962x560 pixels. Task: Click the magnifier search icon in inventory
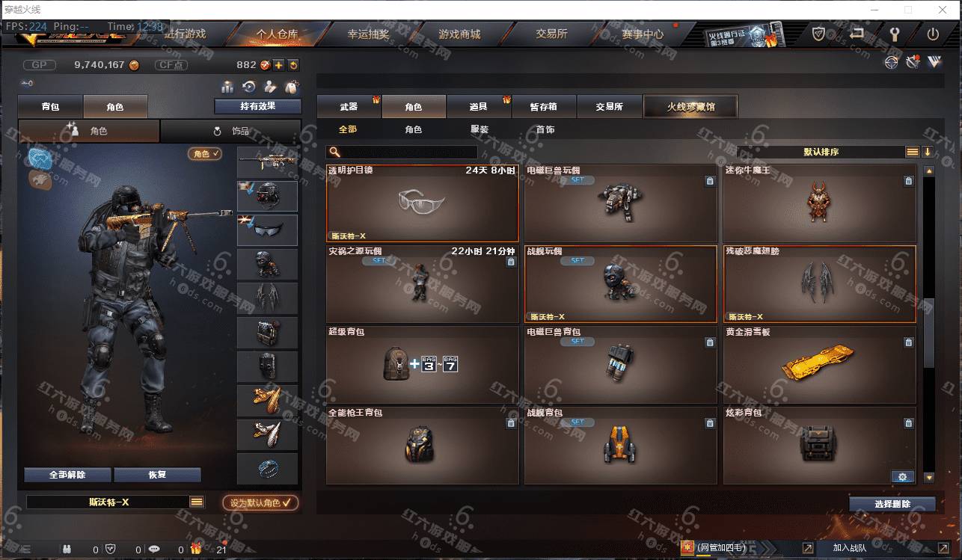[335, 152]
